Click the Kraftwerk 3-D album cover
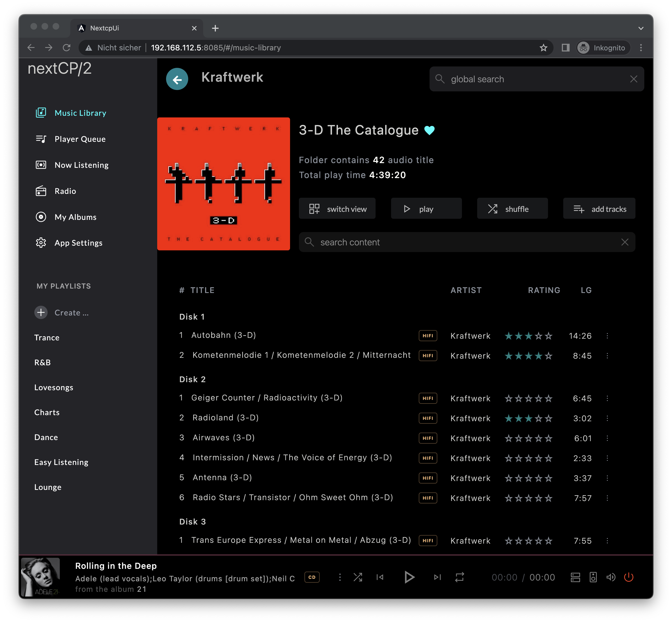Viewport: 672px width, 622px height. coord(223,183)
